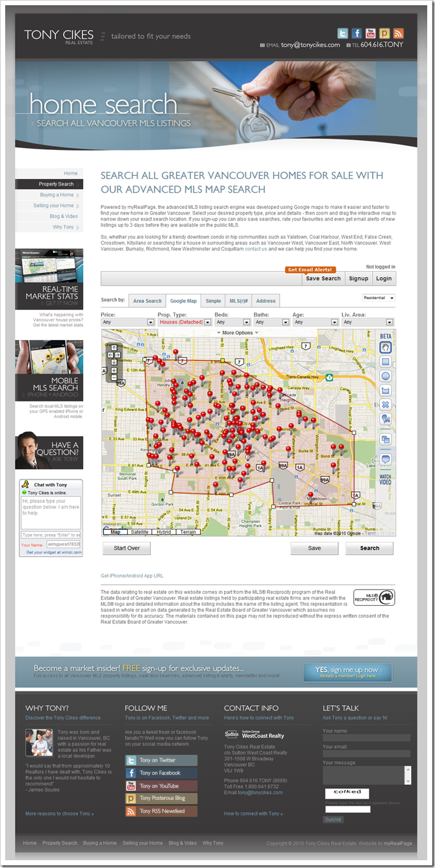Switch to Google Map tab
The image size is (435, 868).
point(183,300)
